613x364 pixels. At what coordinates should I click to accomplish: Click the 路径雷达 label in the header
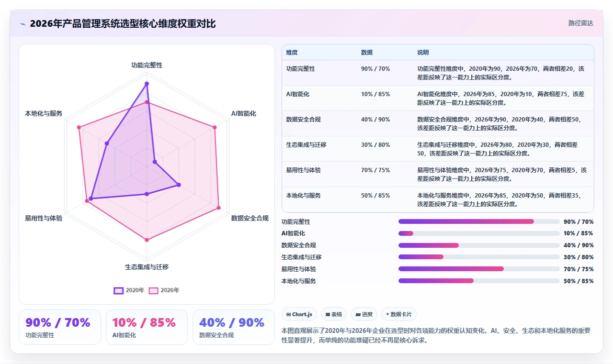click(580, 23)
